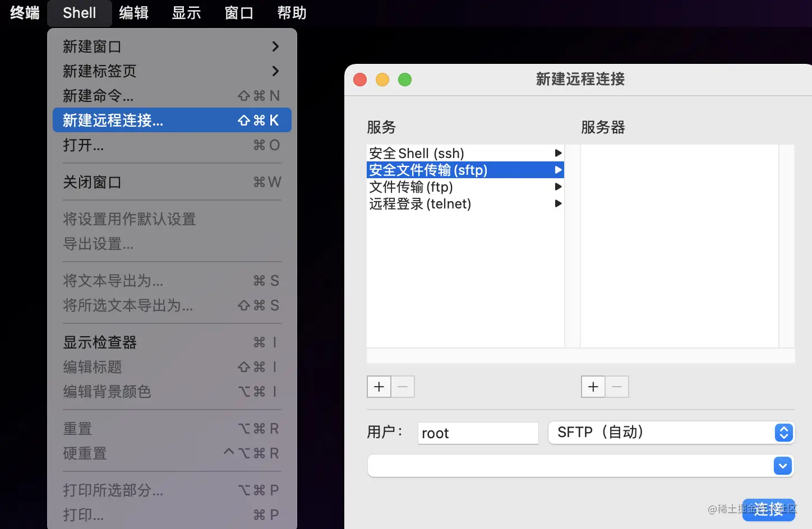The height and width of the screenshot is (529, 812).
Task: Open the 终端 application menu
Action: click(x=25, y=12)
